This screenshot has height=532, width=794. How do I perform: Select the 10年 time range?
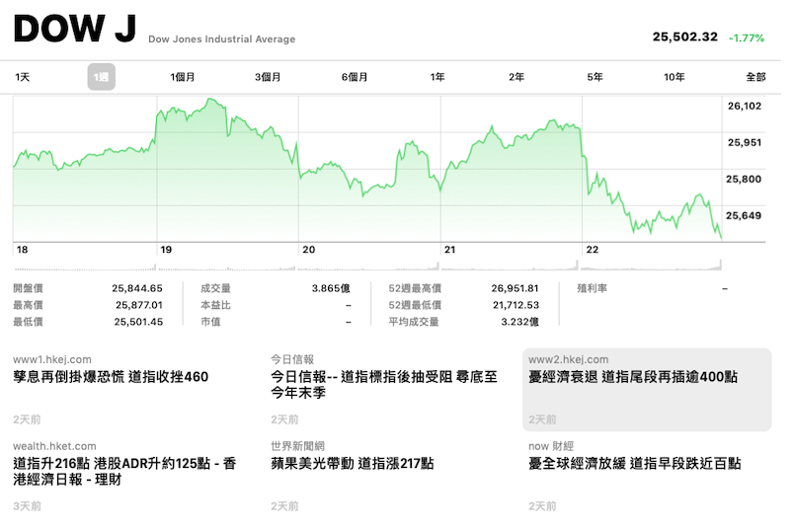click(x=675, y=77)
